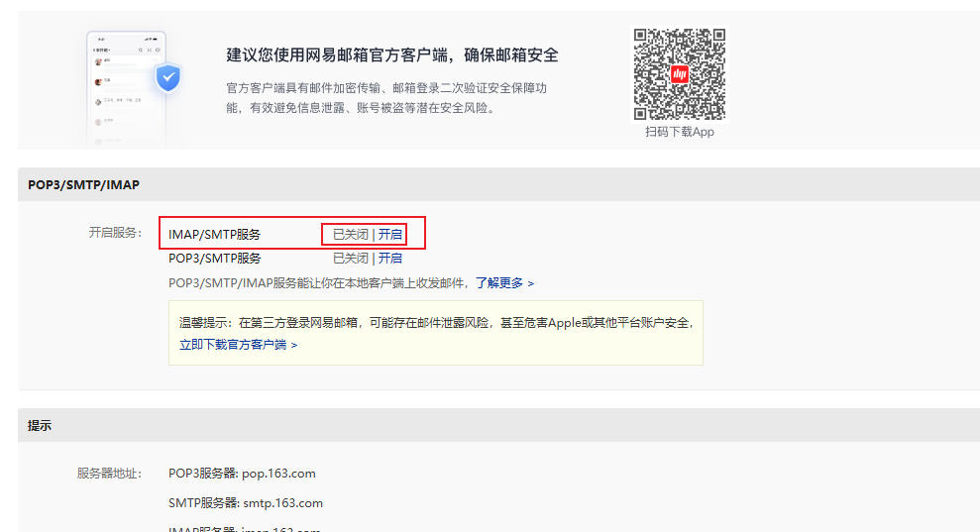Select 已关闭 status for IMAP/SMTP service
980x532 pixels.
(x=350, y=234)
